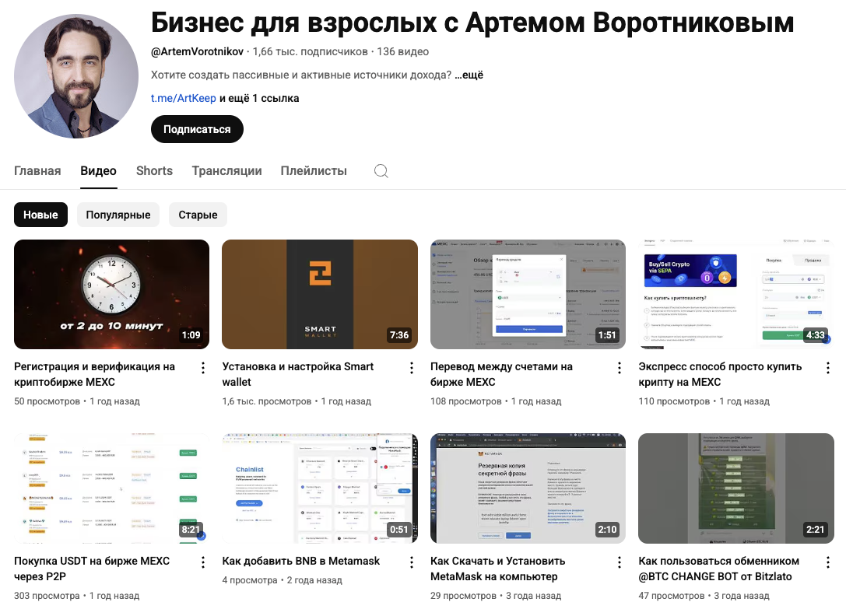The height and width of the screenshot is (616, 846).
Task: Select the Популярные sort chip
Action: pos(118,215)
